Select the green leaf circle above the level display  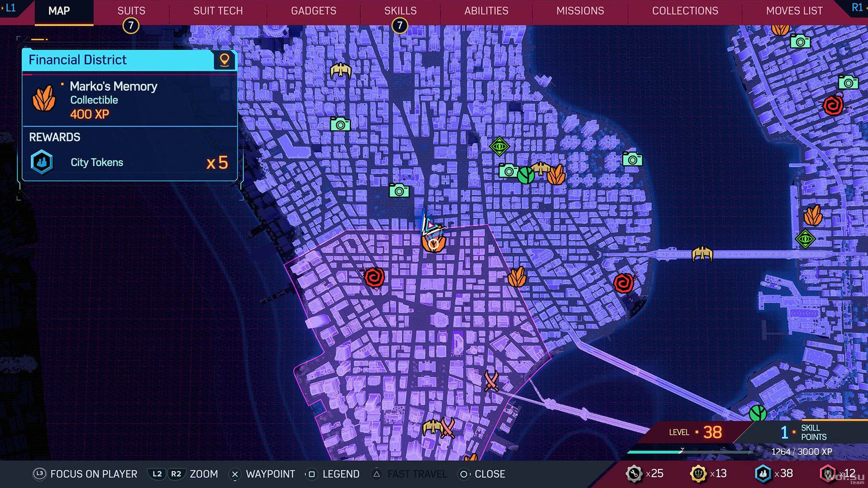tap(758, 413)
